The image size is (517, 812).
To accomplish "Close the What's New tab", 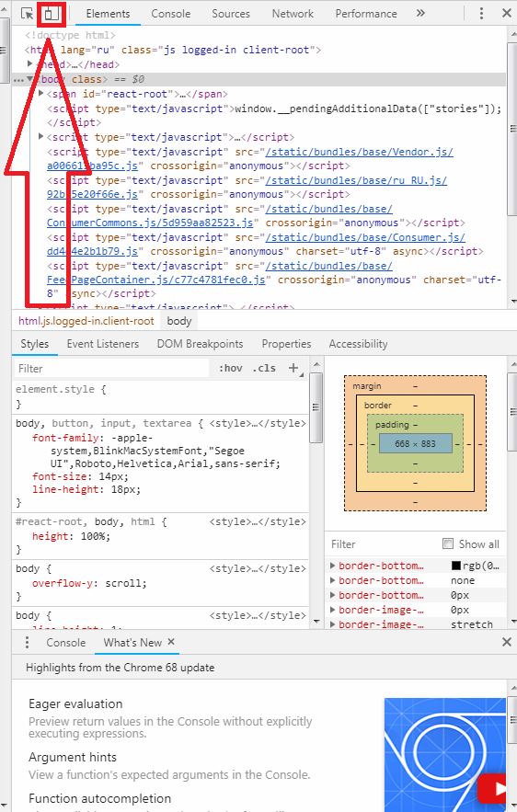I will pyautogui.click(x=171, y=642).
